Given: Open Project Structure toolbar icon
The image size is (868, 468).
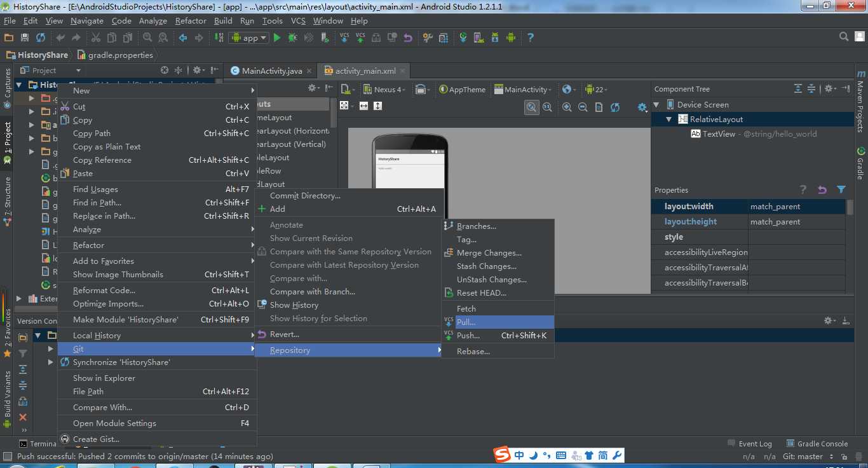Looking at the screenshot, I should coord(444,38).
